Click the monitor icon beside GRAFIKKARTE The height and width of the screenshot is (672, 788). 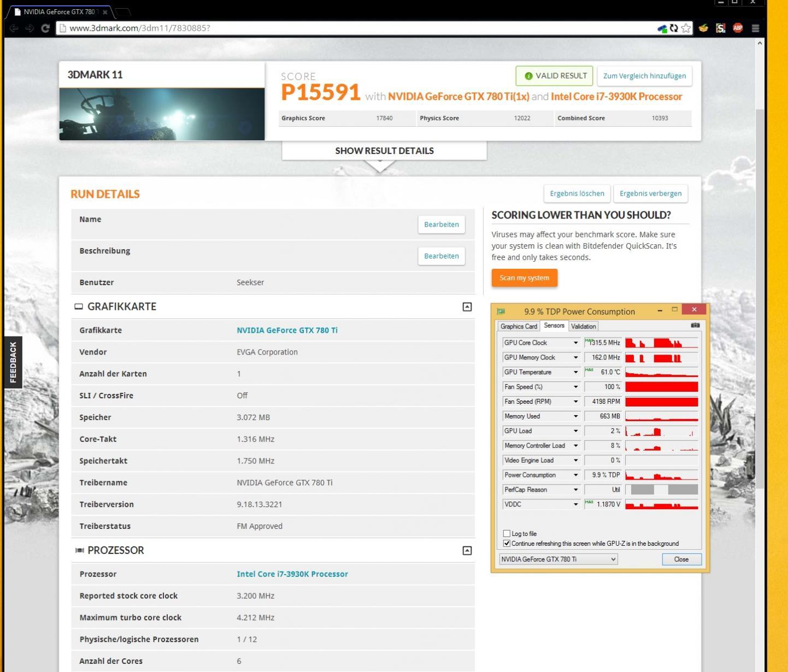tap(79, 306)
